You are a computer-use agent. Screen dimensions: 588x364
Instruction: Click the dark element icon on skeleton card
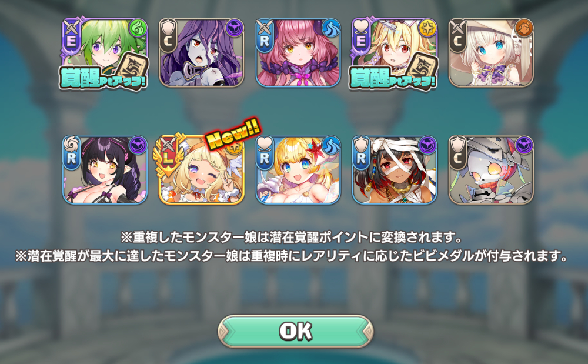click(x=524, y=145)
